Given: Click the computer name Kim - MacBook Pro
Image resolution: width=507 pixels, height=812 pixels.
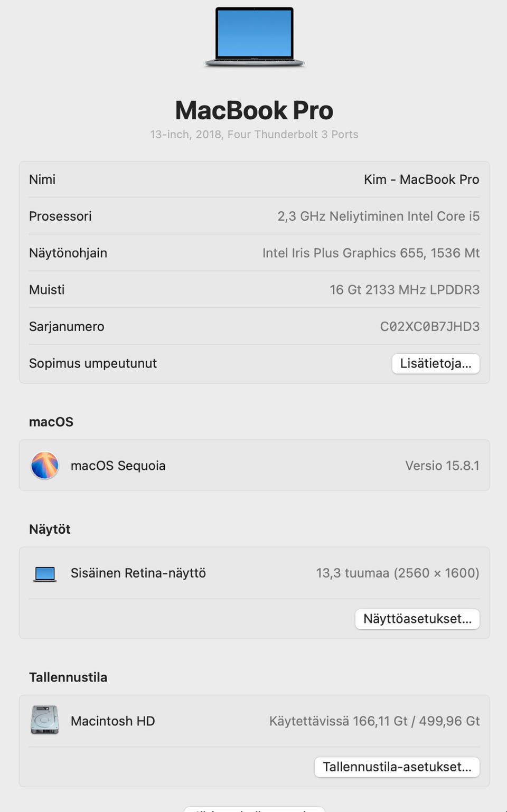Looking at the screenshot, I should (421, 180).
